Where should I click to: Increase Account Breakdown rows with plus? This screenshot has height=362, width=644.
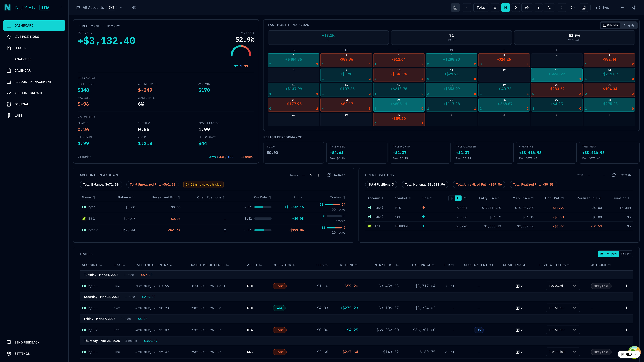(319, 175)
